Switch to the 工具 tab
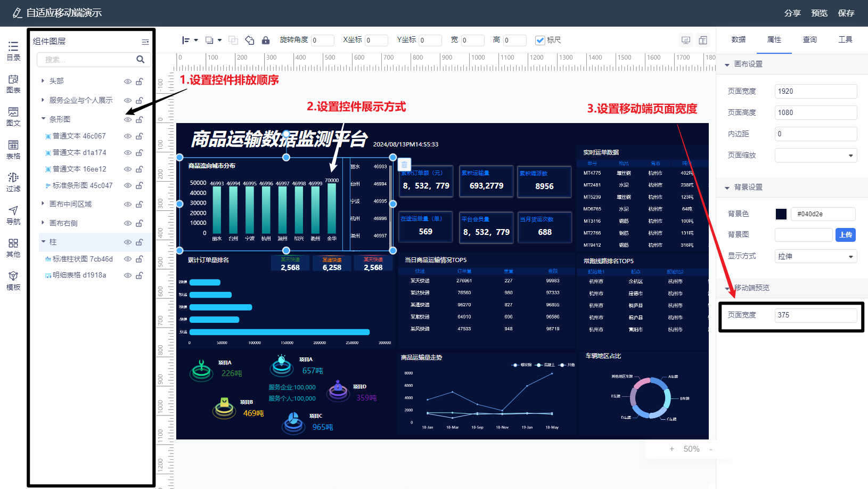Image resolution: width=868 pixels, height=489 pixels. click(x=846, y=39)
